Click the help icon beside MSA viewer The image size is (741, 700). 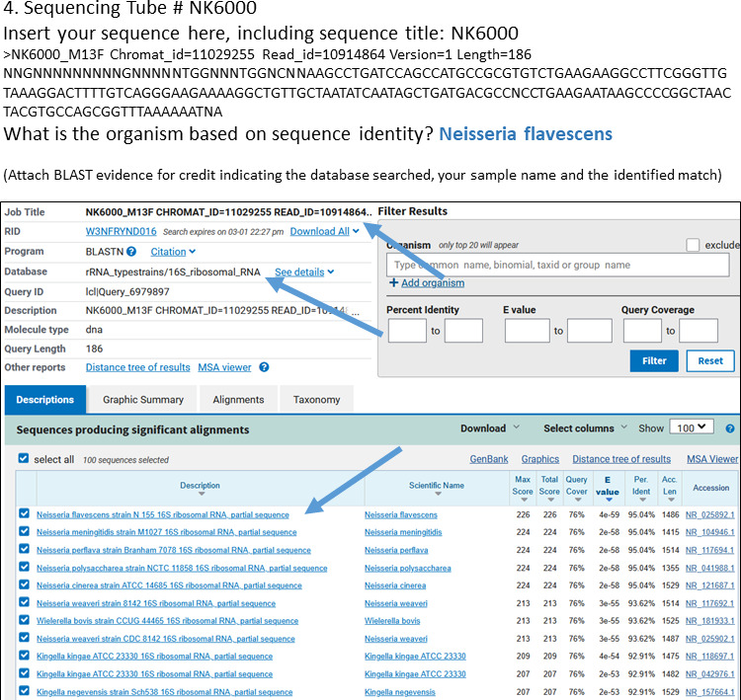pos(264,367)
